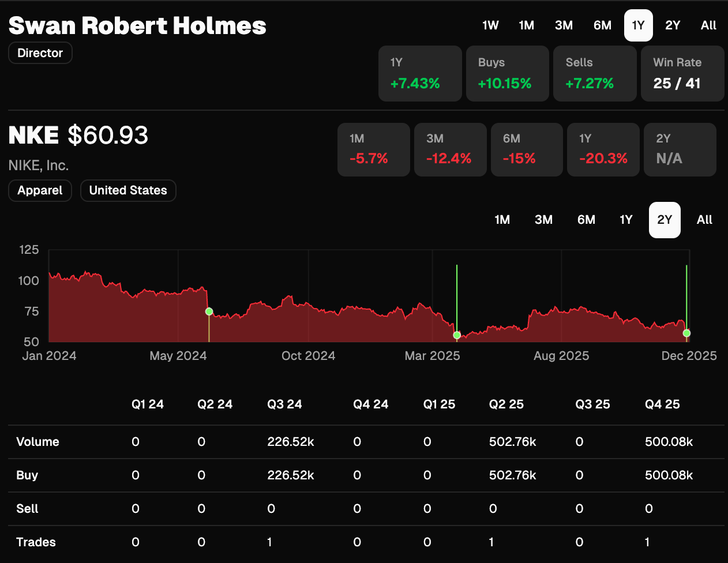The height and width of the screenshot is (563, 728).
Task: Show All time insider performance
Action: pyautogui.click(x=708, y=25)
